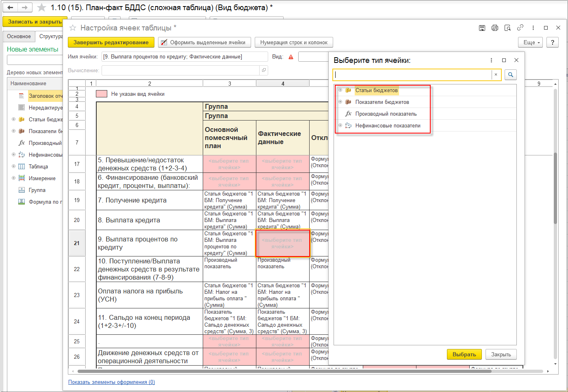Expand the Статьи бюджетов tree node
The height and width of the screenshot is (392, 568).
point(340,90)
